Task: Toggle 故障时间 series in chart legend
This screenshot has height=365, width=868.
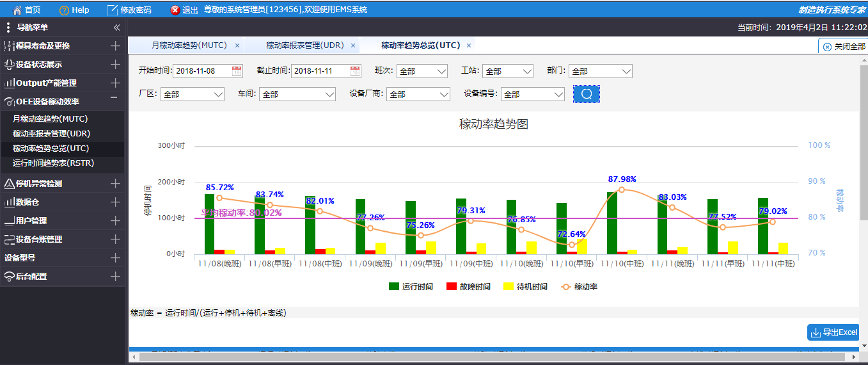Action: point(468,287)
